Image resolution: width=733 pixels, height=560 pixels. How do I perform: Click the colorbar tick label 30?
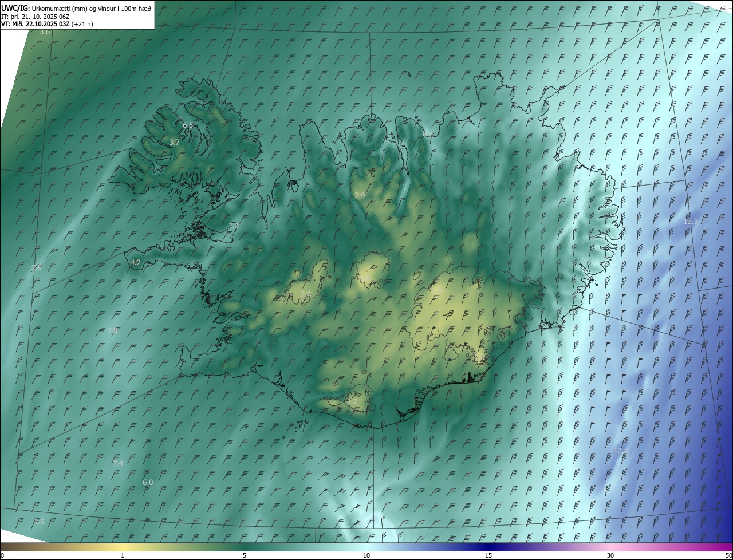tap(610, 556)
